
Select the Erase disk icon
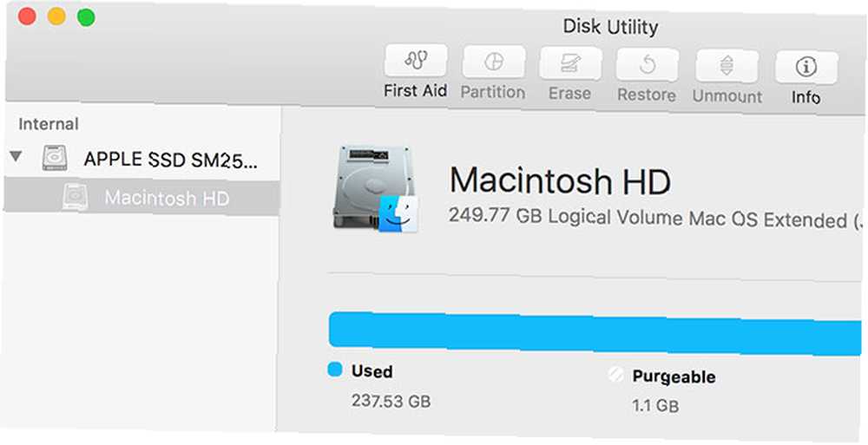[569, 63]
